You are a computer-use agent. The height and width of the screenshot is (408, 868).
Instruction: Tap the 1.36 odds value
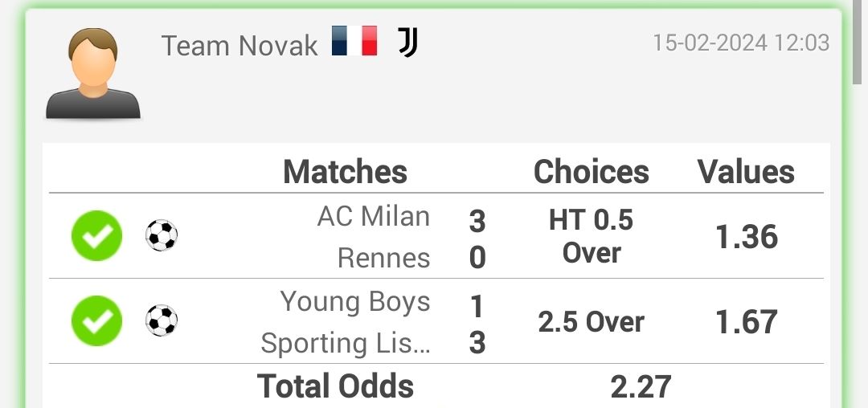[747, 237]
